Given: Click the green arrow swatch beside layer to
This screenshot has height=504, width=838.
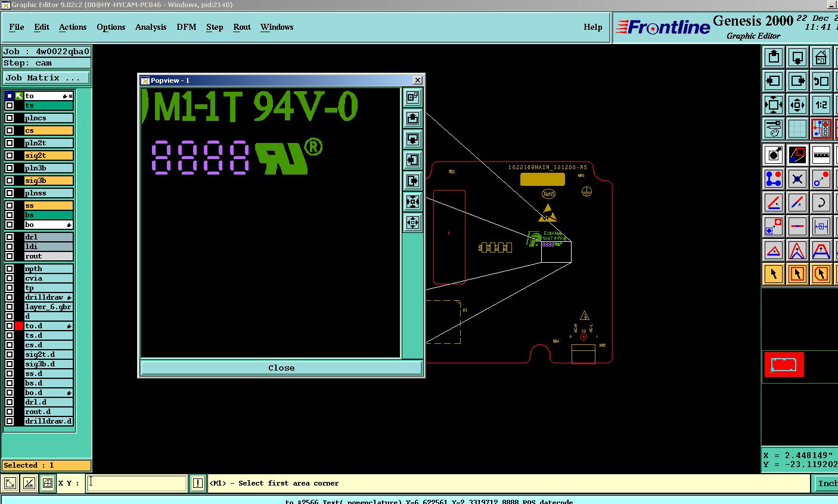Looking at the screenshot, I should 19,96.
